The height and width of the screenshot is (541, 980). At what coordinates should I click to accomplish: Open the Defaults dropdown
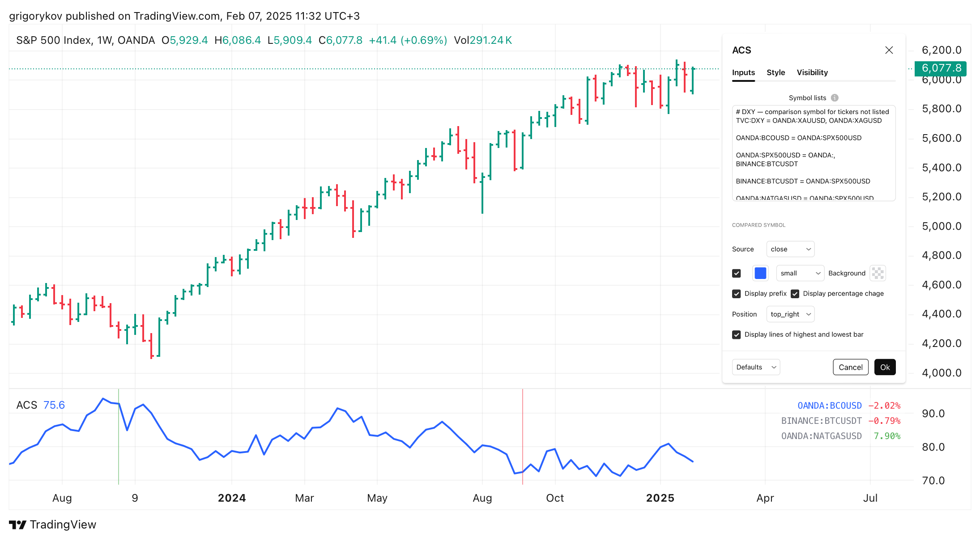point(756,367)
